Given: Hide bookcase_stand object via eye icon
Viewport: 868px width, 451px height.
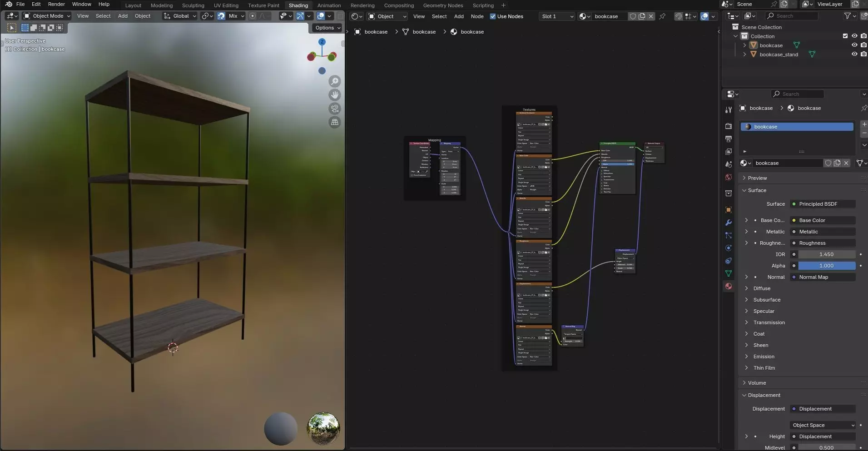Looking at the screenshot, I should [854, 55].
